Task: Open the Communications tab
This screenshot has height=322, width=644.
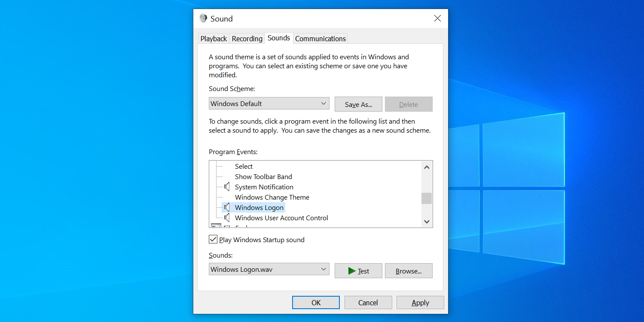Action: (x=320, y=38)
